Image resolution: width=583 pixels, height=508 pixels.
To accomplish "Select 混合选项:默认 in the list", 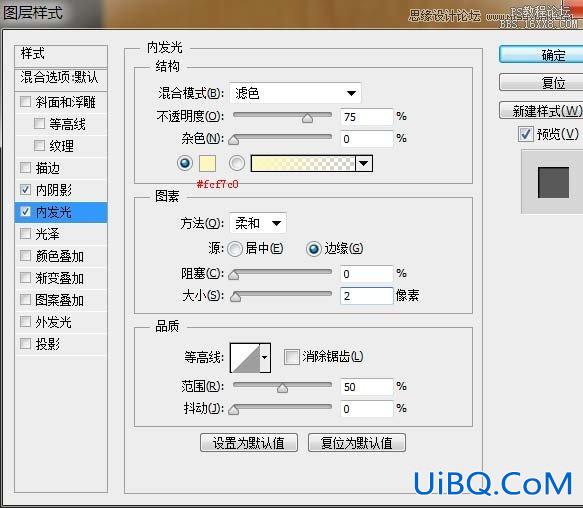I will 61,79.
